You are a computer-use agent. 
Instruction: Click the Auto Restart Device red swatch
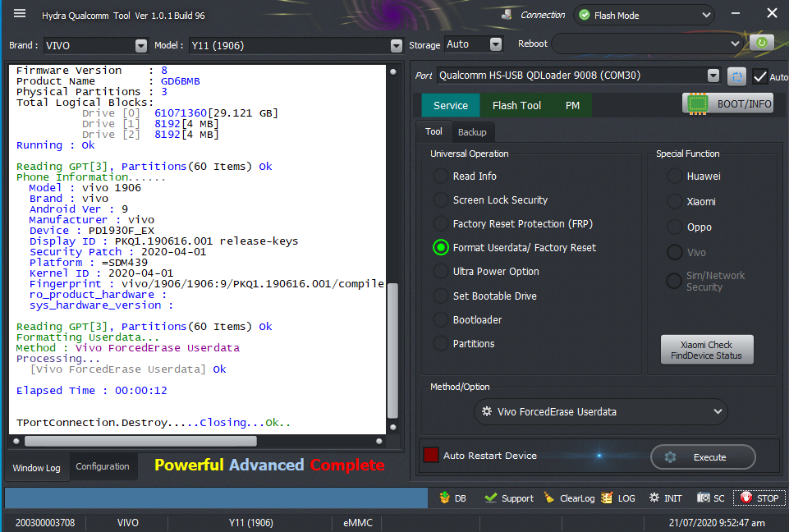(x=430, y=456)
